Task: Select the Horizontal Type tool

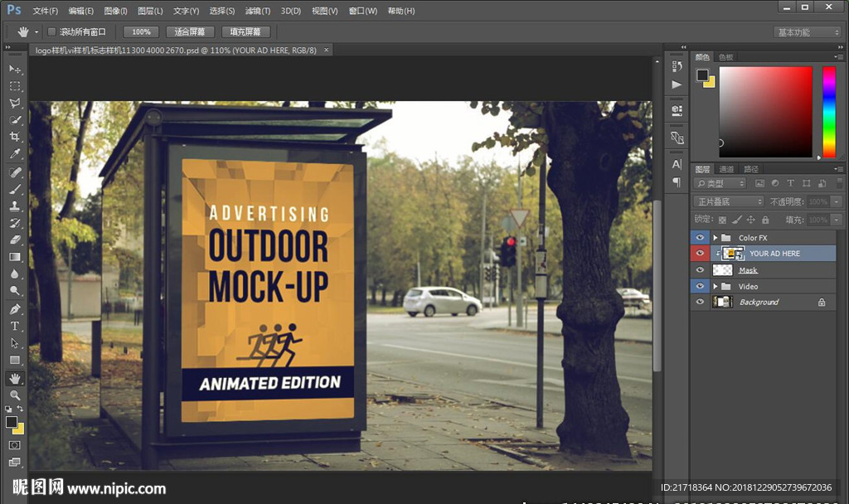Action: click(15, 326)
